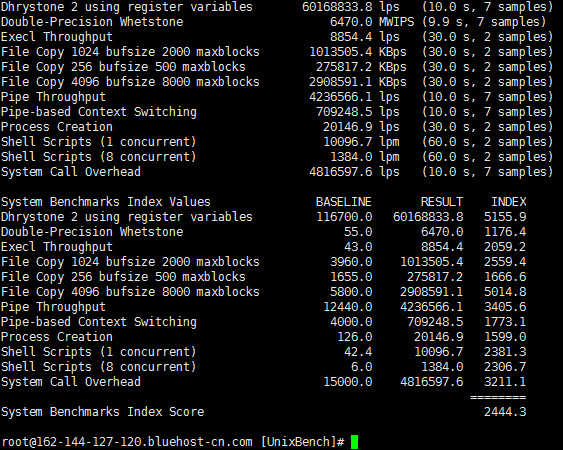
Task: Click RESULT value 709248.5 in index table
Action: (435, 322)
